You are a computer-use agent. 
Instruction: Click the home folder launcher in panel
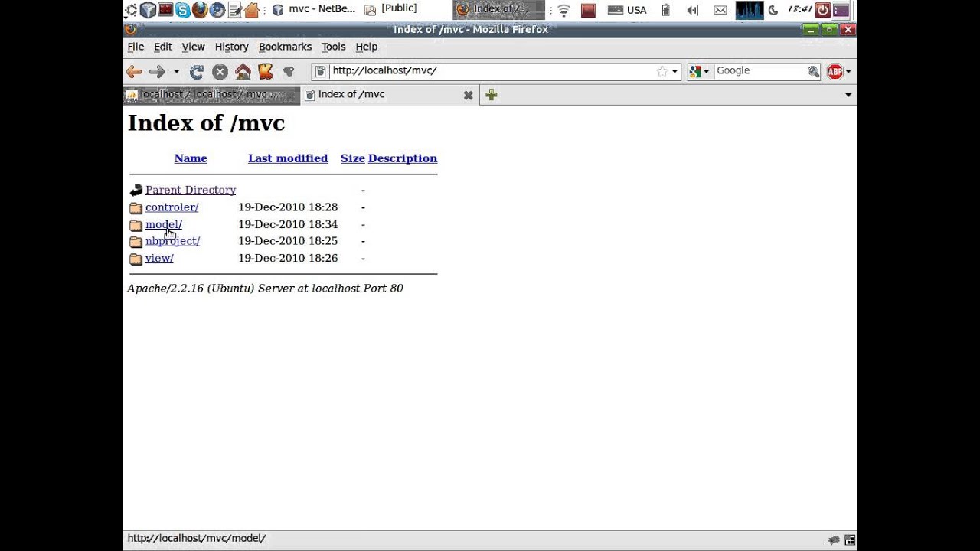251,10
